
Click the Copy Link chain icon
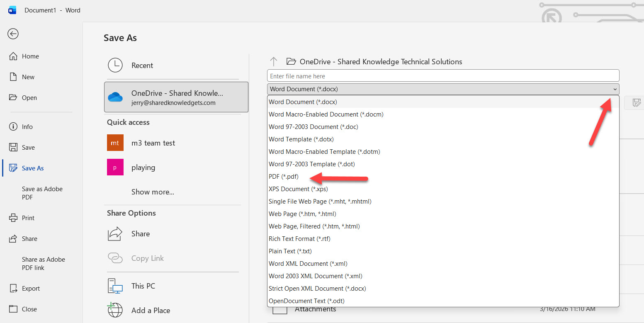pyautogui.click(x=115, y=258)
